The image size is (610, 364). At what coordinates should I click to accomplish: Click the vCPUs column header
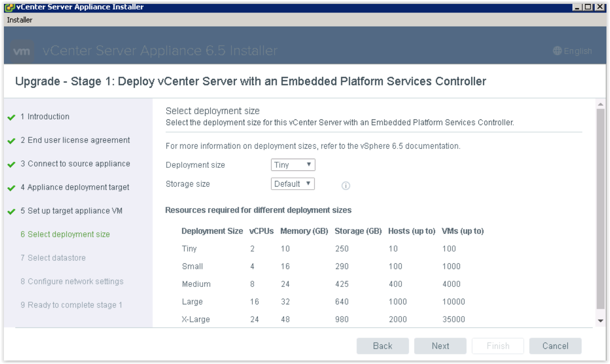coord(262,231)
